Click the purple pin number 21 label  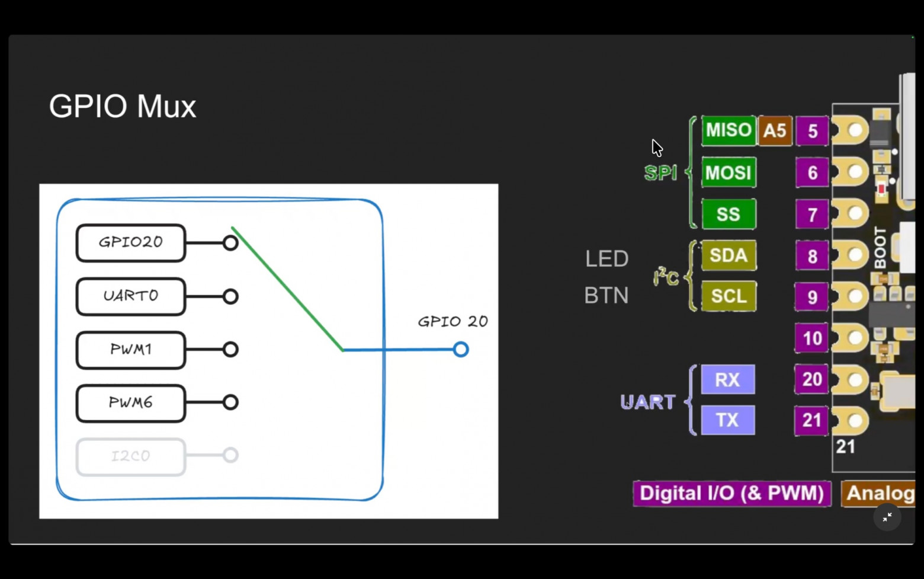812,420
